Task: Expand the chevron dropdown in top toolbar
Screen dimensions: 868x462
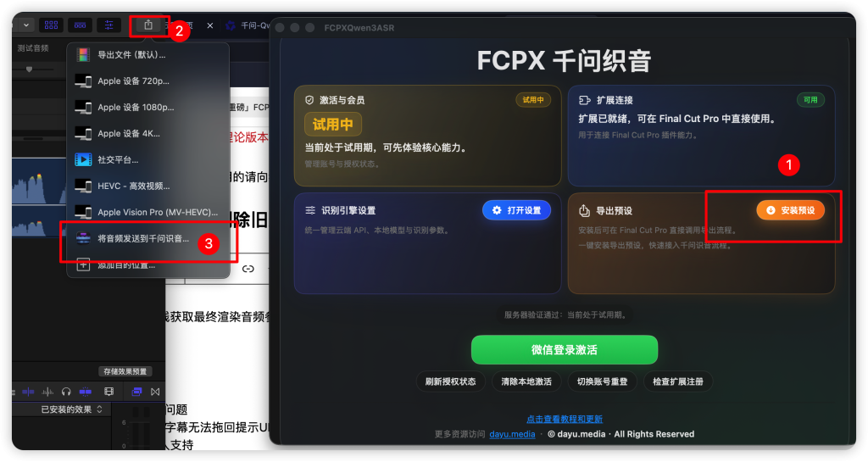Action: click(26, 25)
